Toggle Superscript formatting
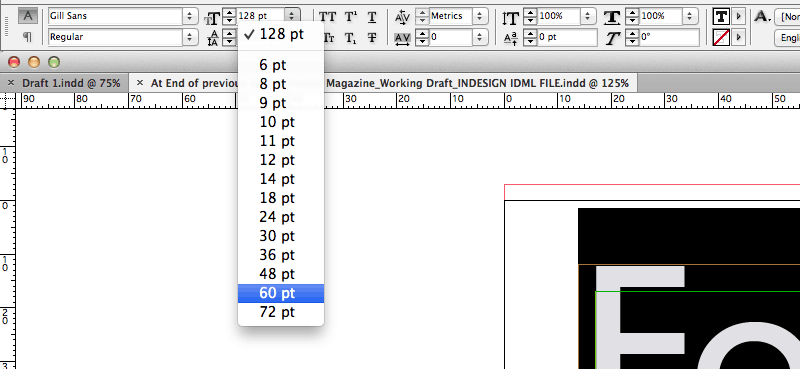This screenshot has width=800, height=369. tap(351, 17)
